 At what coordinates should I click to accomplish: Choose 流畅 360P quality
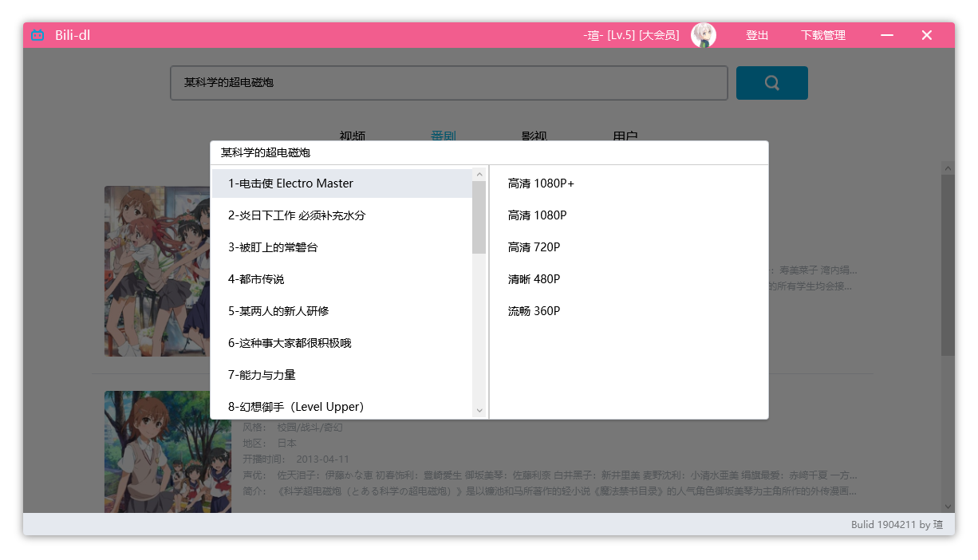[x=534, y=311]
